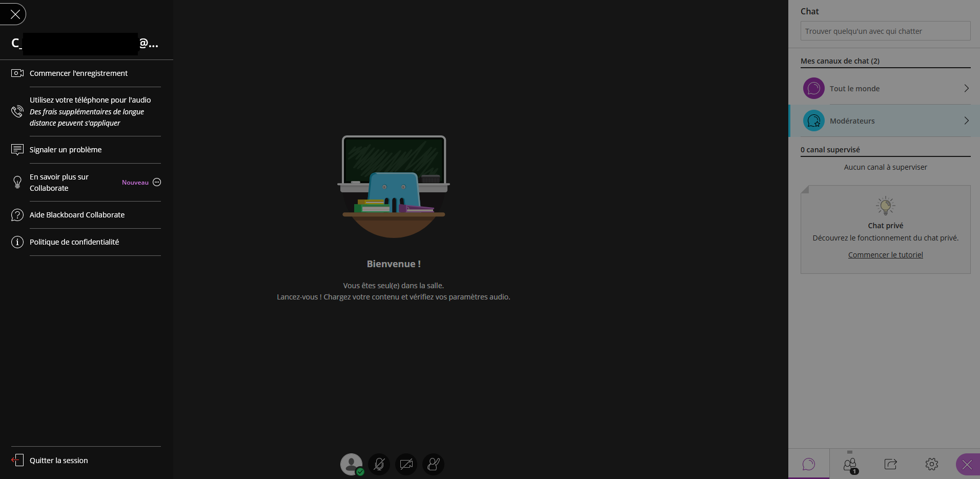
Task: Expand the Modérateurs chat channel
Action: point(885,121)
